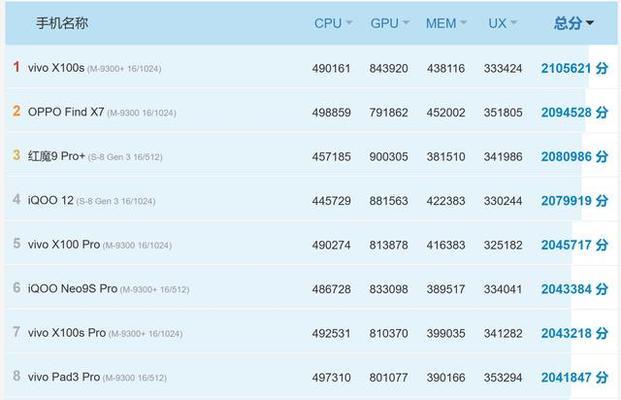This screenshot has height=400, width=621.
Task: Click CPU value 445729
Action: coord(331,201)
